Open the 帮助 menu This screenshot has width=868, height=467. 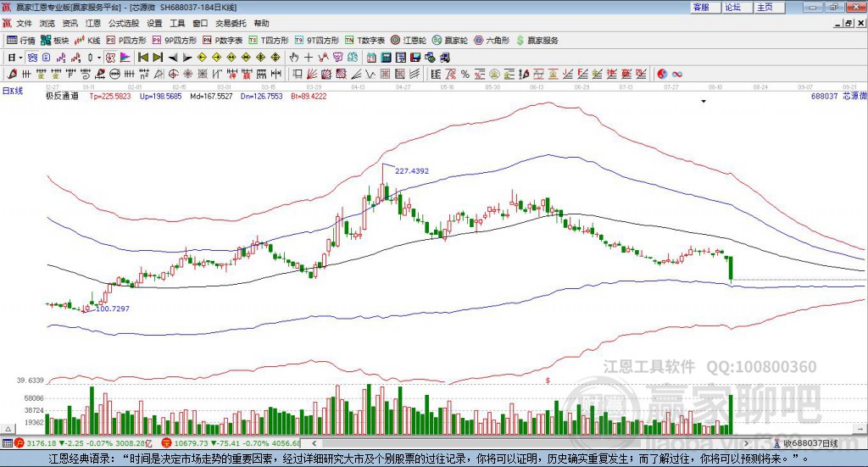tap(261, 23)
